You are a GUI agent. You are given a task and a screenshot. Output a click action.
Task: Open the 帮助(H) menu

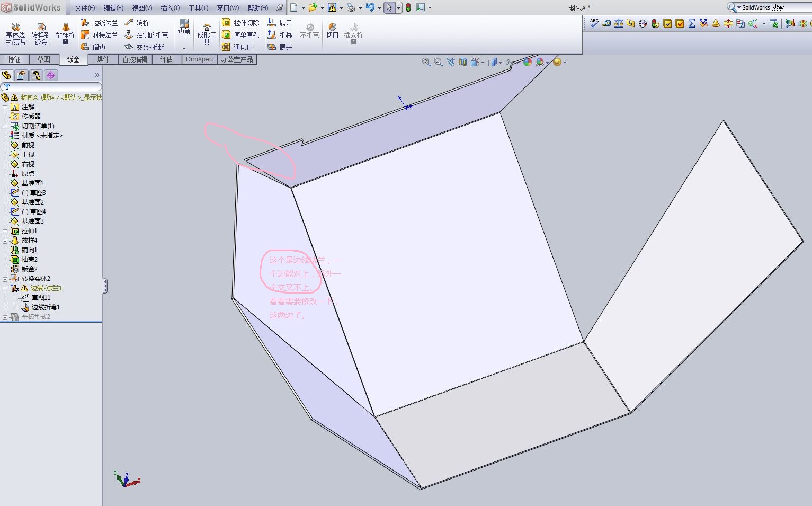257,8
